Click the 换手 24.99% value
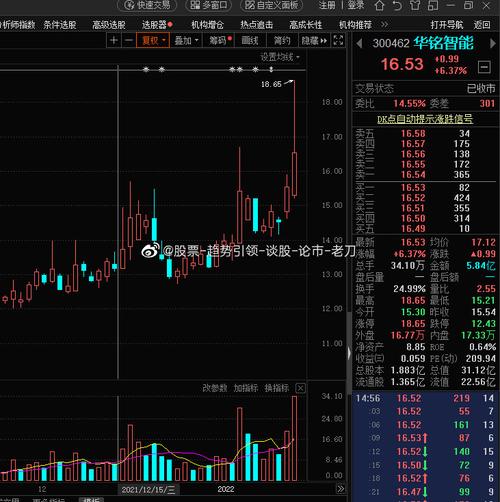The image size is (500, 502). (x=409, y=289)
